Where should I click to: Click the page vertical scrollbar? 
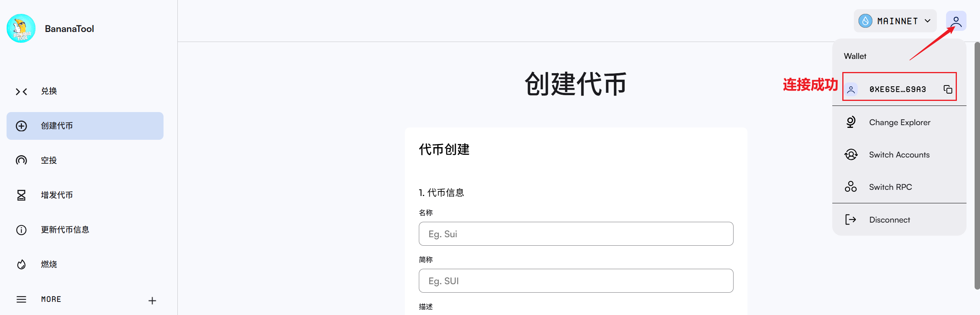977,166
